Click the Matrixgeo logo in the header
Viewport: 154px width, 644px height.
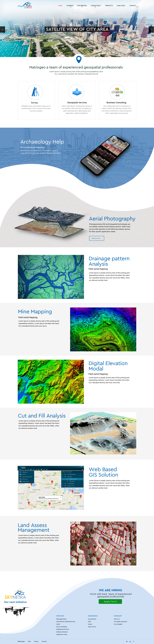[x=25, y=5]
